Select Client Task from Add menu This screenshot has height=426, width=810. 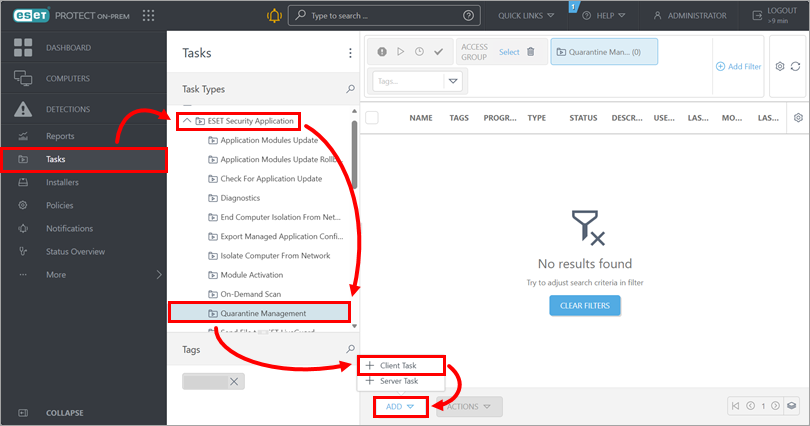399,366
